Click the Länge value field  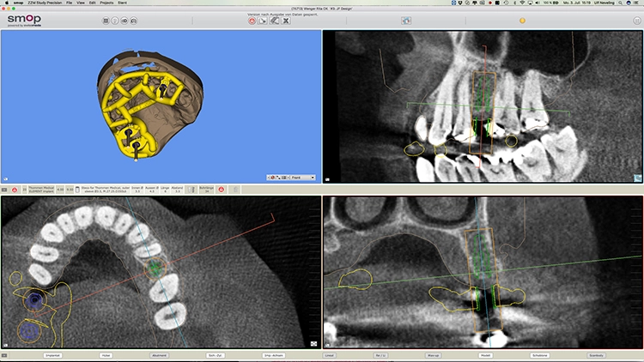coord(165,190)
